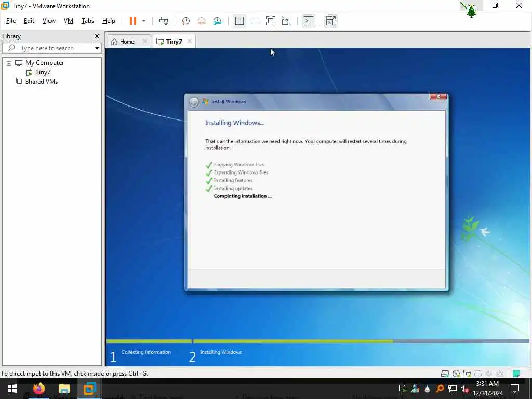The width and height of the screenshot is (532, 399).
Task: Click the network tray icon
Action: 452,389
